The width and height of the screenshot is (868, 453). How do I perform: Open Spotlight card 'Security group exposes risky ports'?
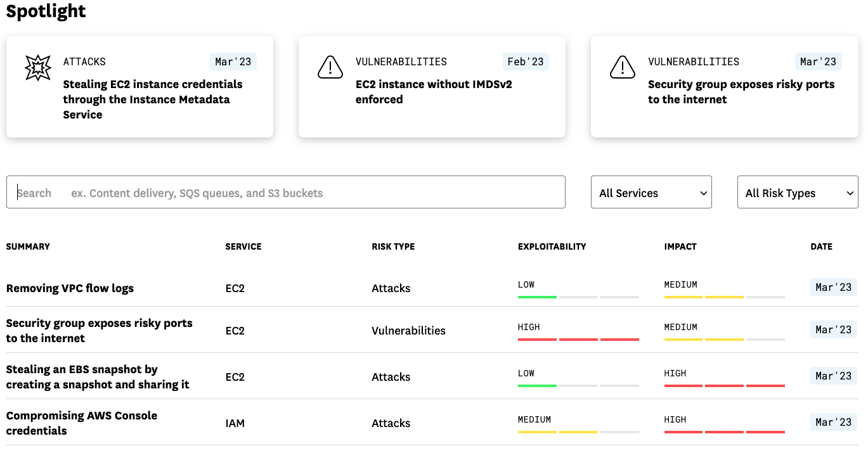724,87
